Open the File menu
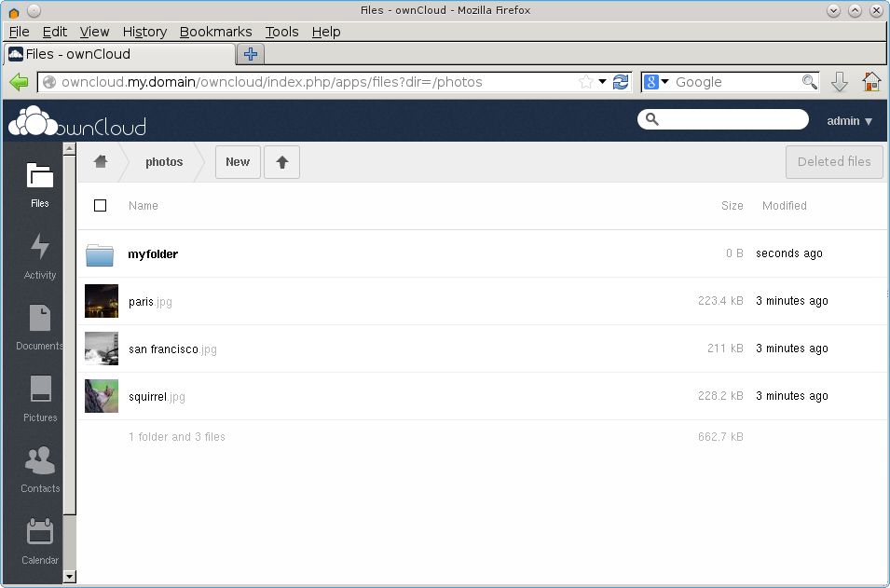 click(20, 32)
